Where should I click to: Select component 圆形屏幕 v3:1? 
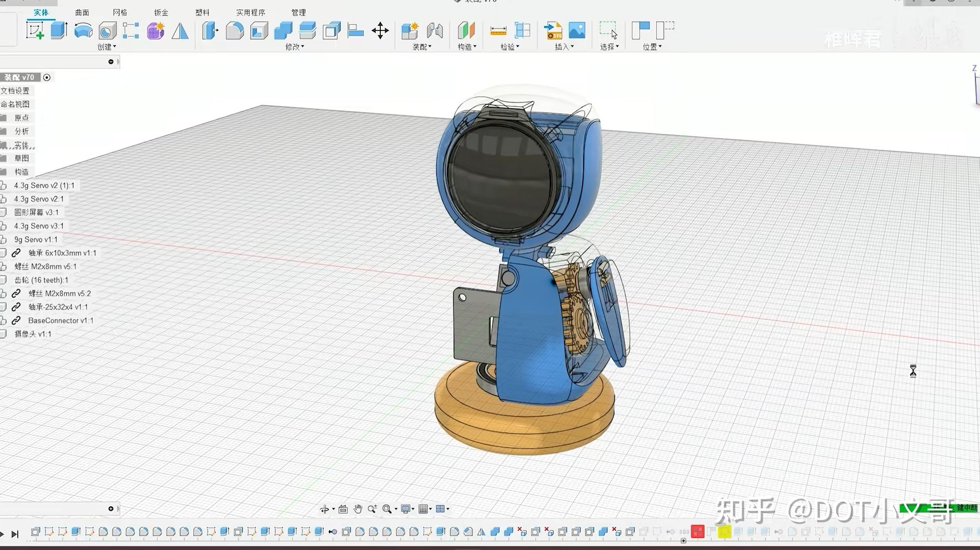pos(36,212)
